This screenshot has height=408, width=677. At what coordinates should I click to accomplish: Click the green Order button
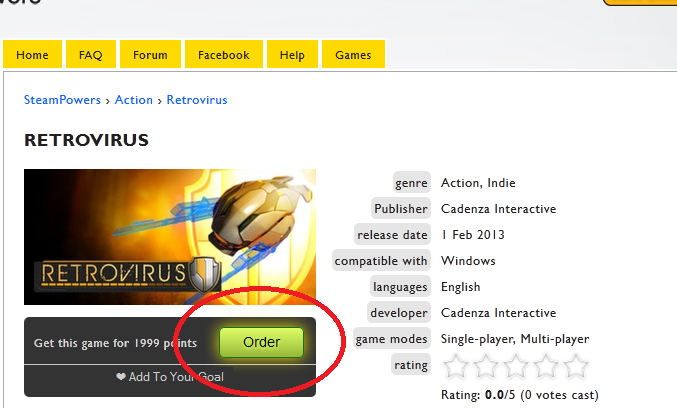pyautogui.click(x=261, y=342)
